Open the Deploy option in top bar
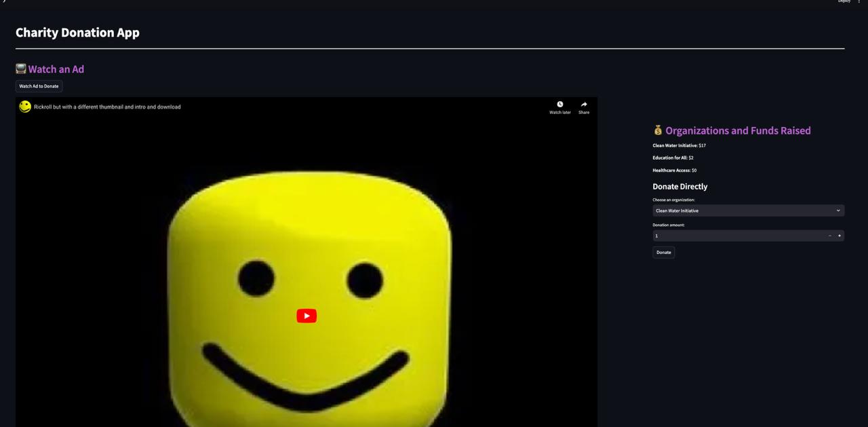868x427 pixels. point(844,1)
